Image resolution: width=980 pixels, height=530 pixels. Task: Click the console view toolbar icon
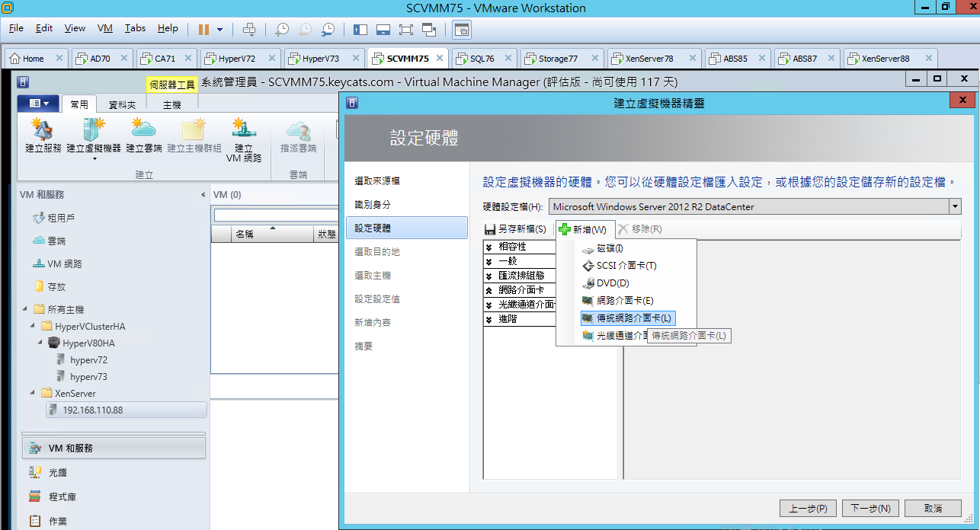pos(462,29)
